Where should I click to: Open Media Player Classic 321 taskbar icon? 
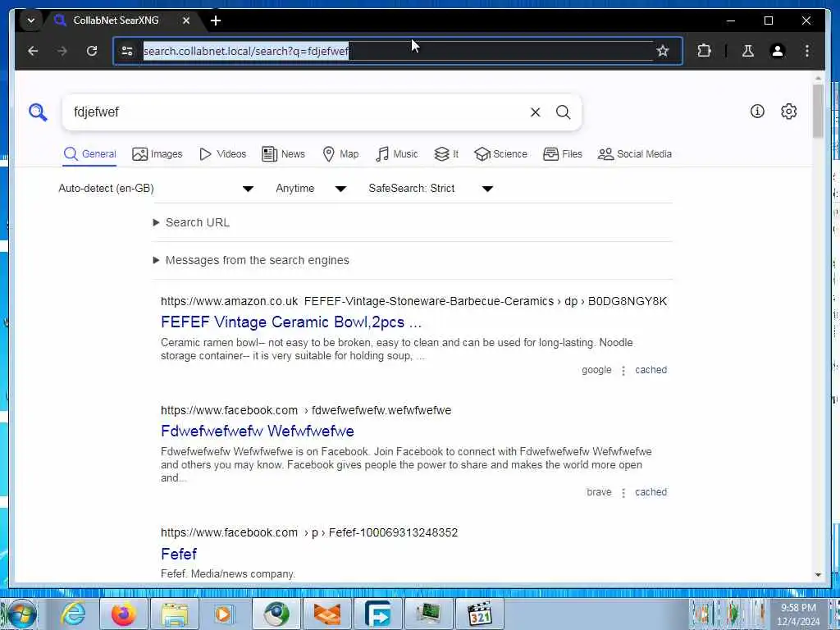click(479, 614)
